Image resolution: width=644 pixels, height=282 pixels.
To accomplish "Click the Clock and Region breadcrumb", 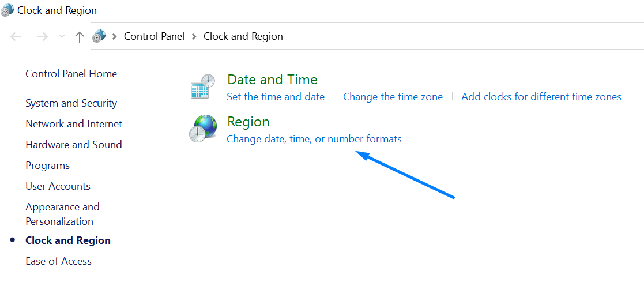I will 243,36.
